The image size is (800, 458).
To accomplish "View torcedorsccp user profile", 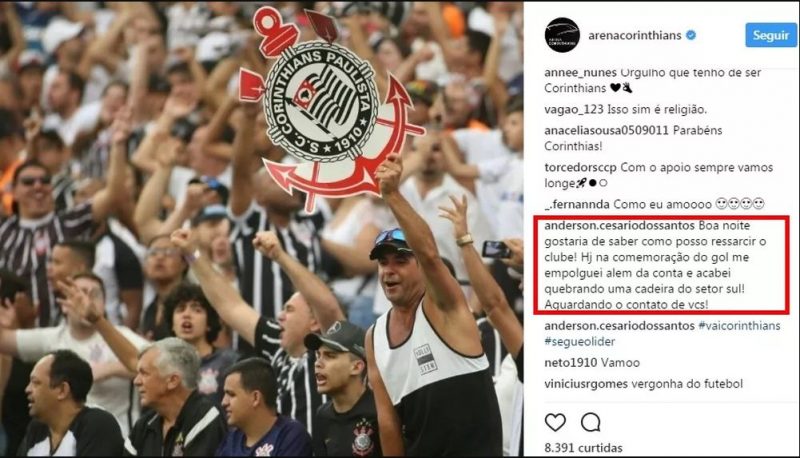I will click(580, 167).
